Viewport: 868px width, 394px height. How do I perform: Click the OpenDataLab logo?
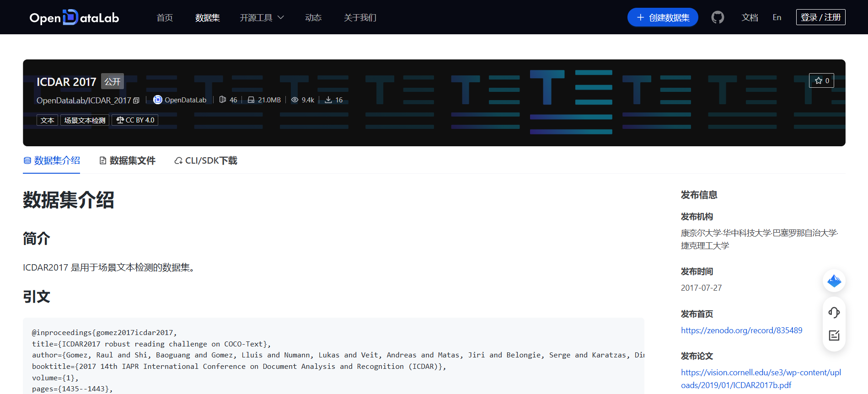click(x=74, y=17)
